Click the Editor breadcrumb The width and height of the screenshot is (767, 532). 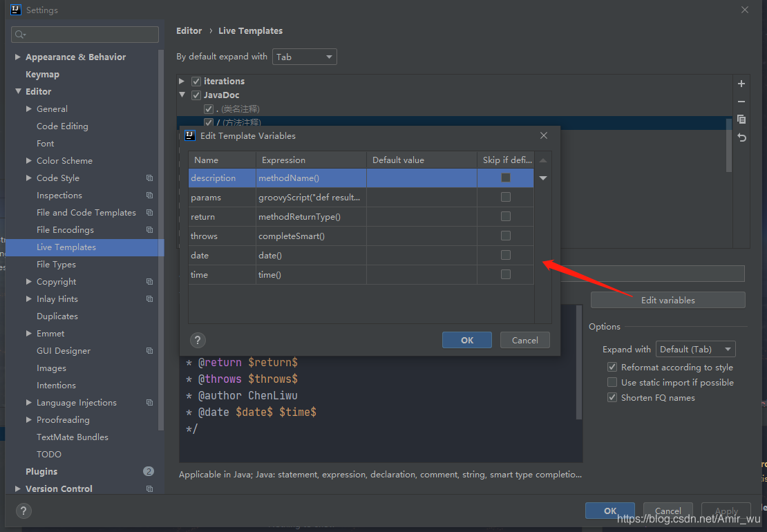(x=189, y=30)
